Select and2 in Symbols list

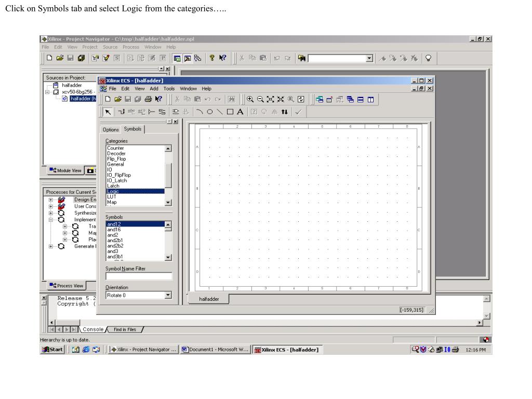(136, 235)
